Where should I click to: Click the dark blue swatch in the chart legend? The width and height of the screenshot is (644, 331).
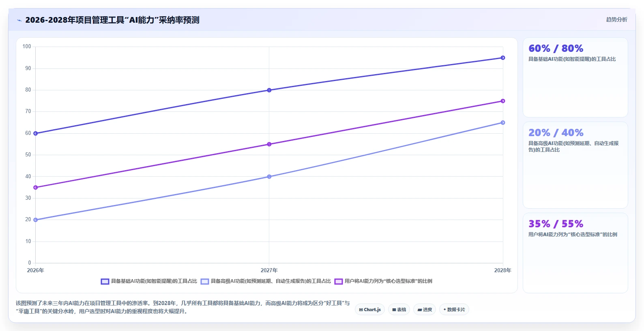105,281
